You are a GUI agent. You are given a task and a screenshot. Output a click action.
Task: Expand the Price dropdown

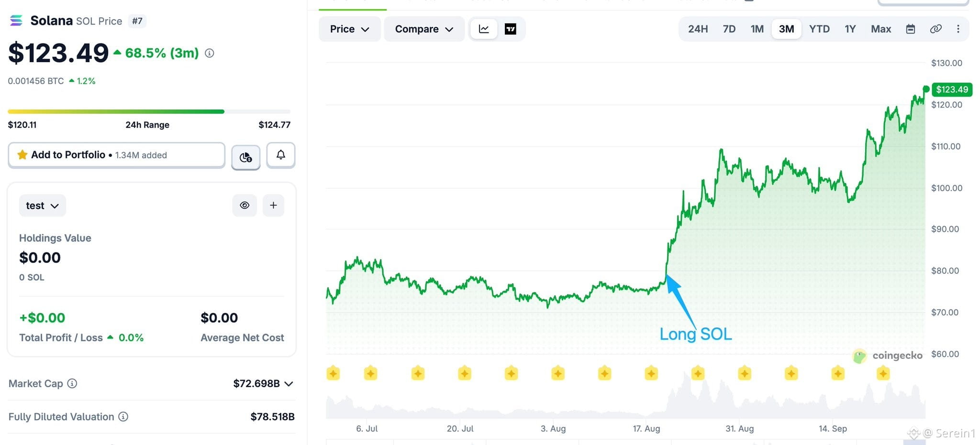click(x=349, y=29)
